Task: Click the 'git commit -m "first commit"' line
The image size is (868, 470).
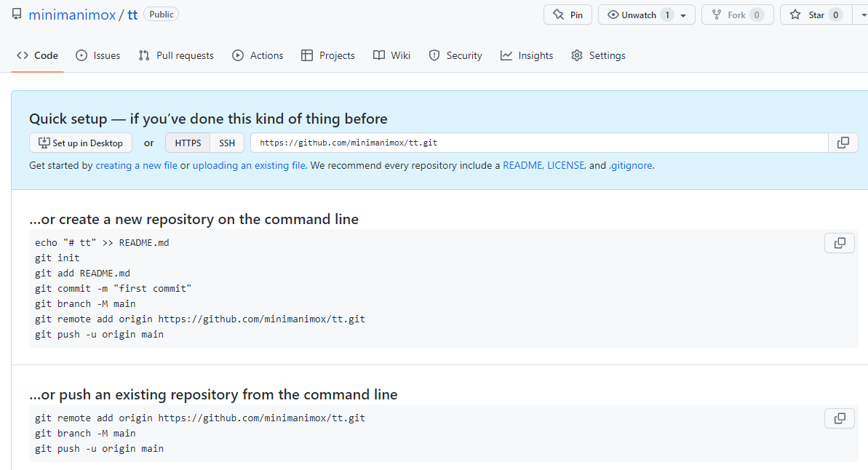Action: click(x=113, y=288)
